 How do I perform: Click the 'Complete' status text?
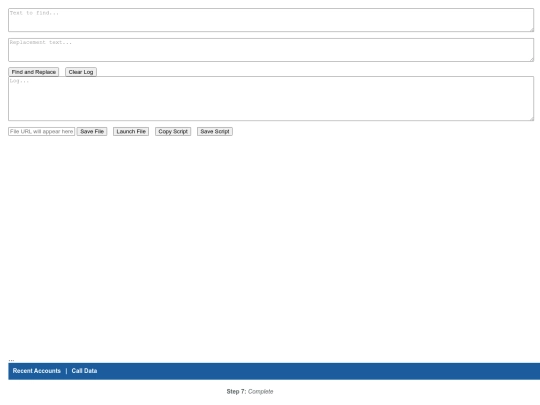[261, 392]
